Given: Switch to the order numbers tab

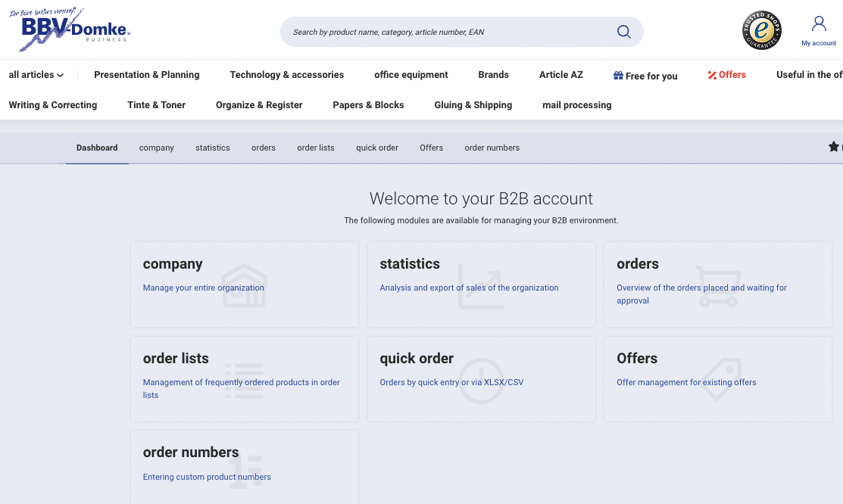Looking at the screenshot, I should coord(492,148).
